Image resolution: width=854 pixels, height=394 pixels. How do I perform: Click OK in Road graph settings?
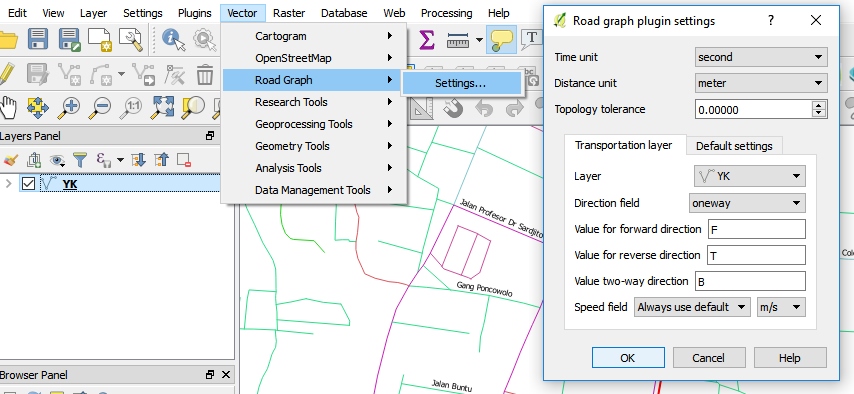pos(627,358)
